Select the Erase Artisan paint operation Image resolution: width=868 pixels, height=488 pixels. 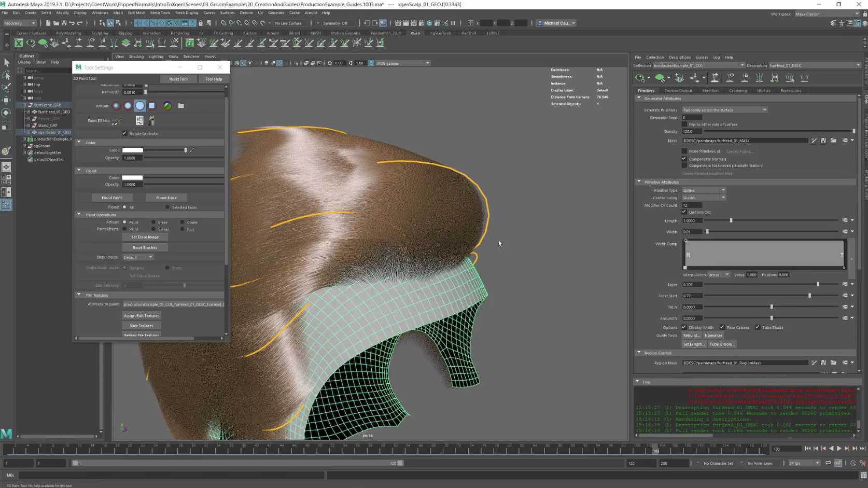(x=153, y=222)
